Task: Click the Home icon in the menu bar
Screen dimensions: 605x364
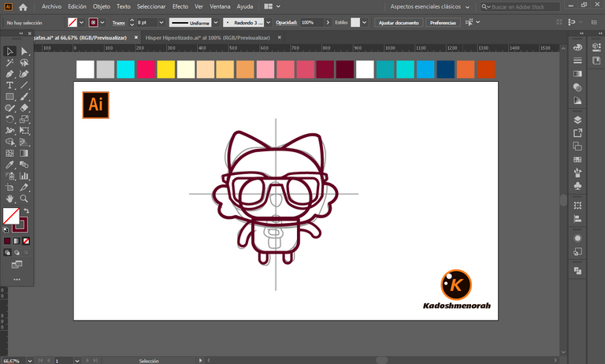Action: pyautogui.click(x=23, y=7)
